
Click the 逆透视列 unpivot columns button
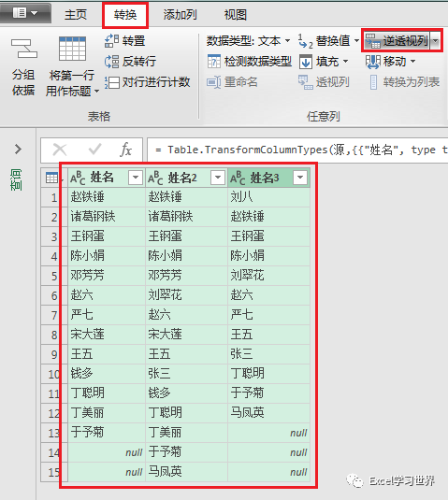point(397,41)
